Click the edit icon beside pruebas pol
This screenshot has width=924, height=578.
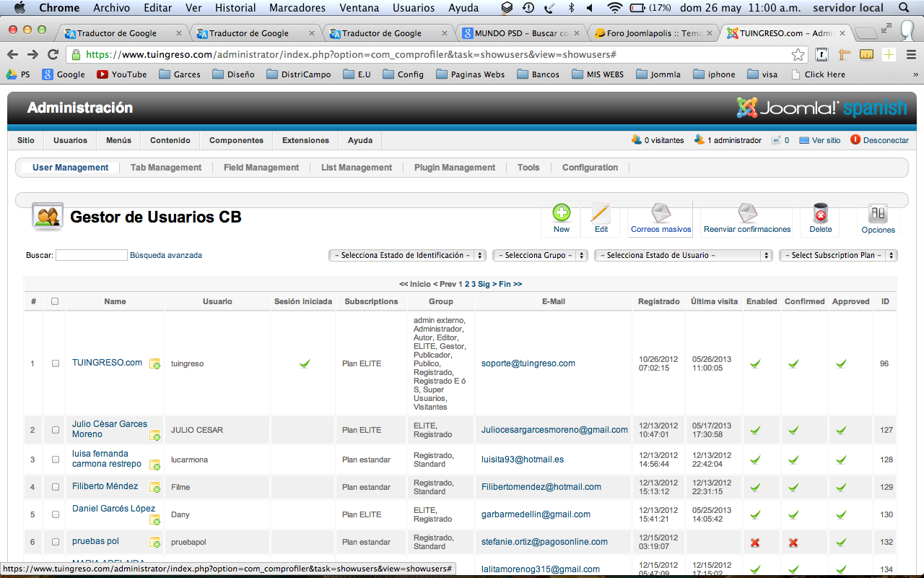click(154, 543)
